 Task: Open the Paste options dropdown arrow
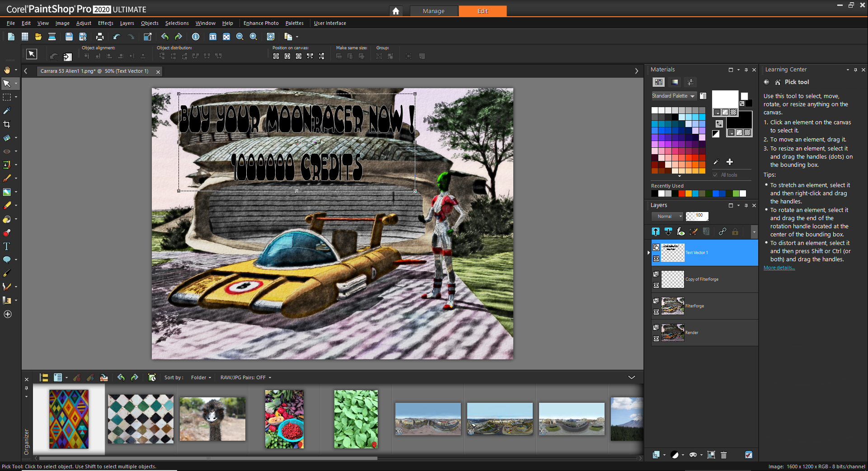pos(297,37)
